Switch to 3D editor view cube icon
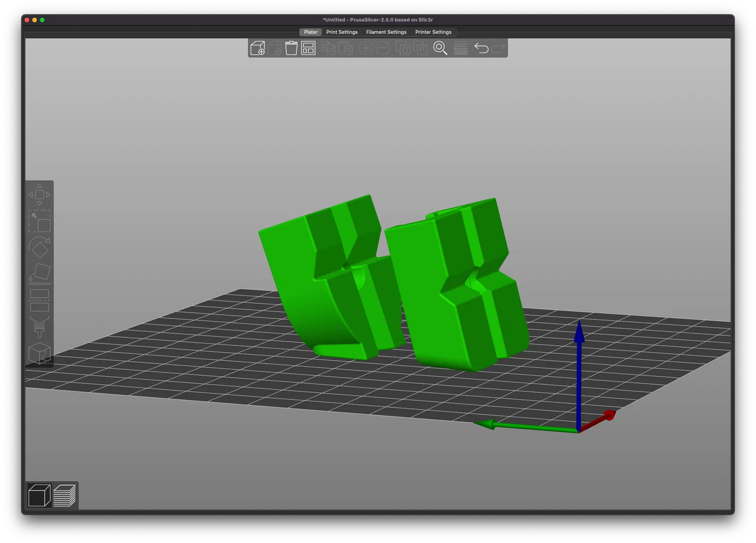This screenshot has width=756, height=543. coord(39,495)
